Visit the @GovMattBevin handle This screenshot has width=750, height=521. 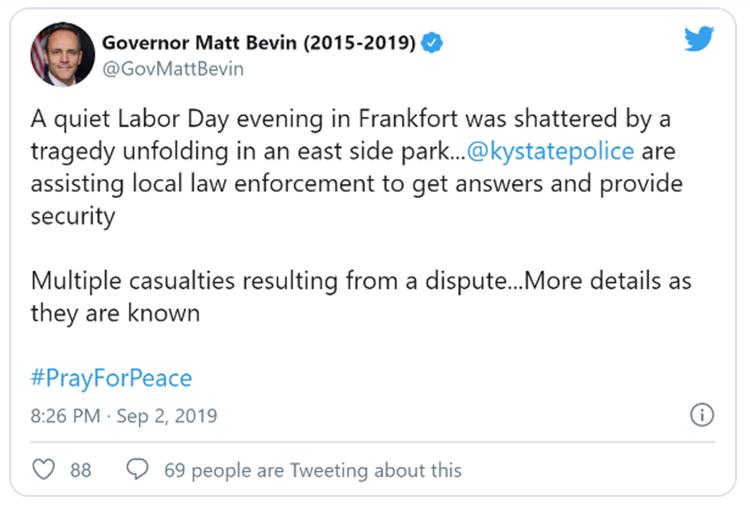[x=173, y=69]
